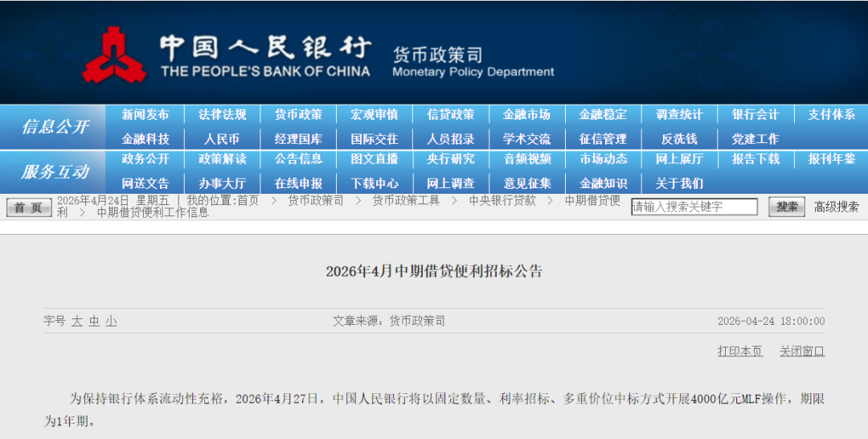The height and width of the screenshot is (439, 868).
Task: Follow the 货币政策司 breadcrumb link
Action: pos(316,200)
